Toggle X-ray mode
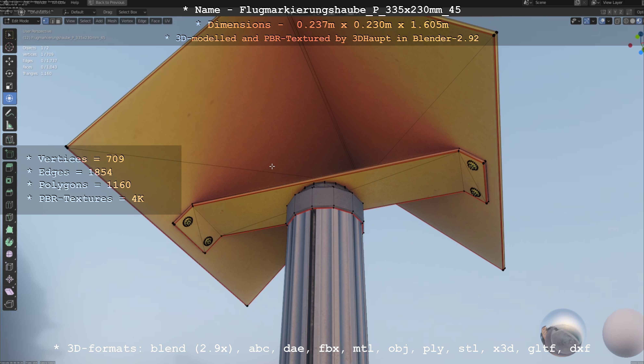644x364 pixels. click(x=617, y=21)
